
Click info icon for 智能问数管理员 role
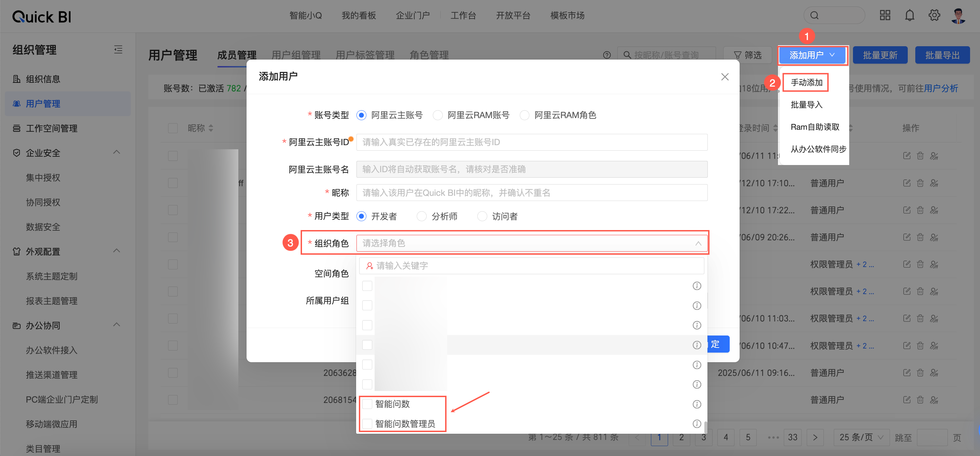696,424
